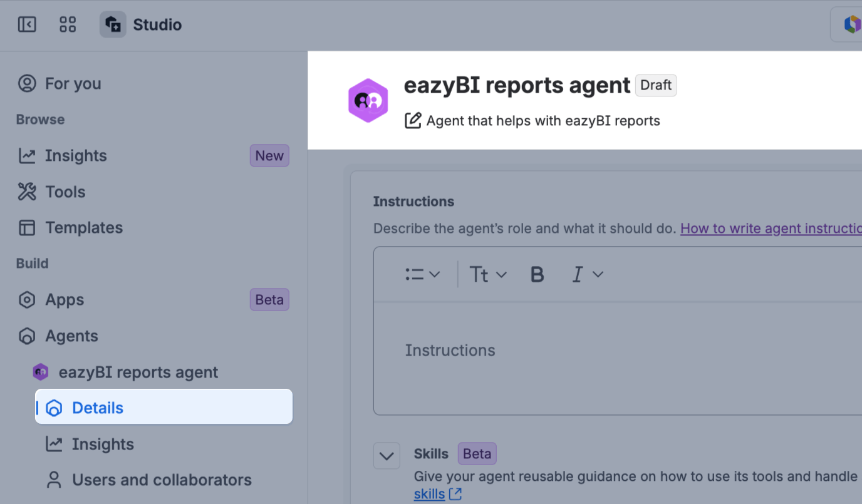The image size is (862, 504).
Task: Open the How to write agent instructions link
Action: [771, 228]
